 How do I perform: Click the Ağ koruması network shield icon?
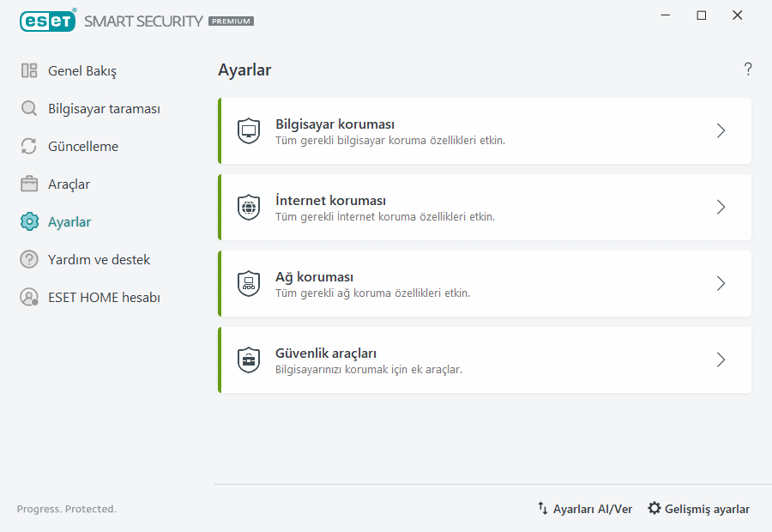tap(249, 283)
